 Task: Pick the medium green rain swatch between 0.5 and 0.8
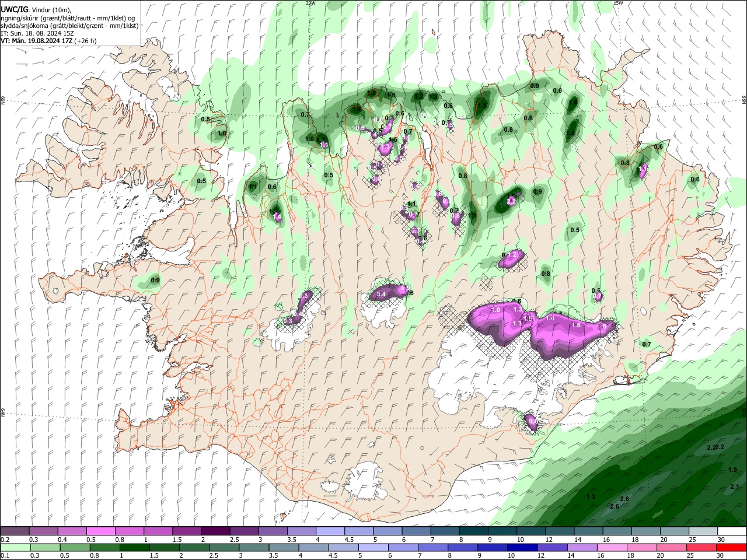75,548
